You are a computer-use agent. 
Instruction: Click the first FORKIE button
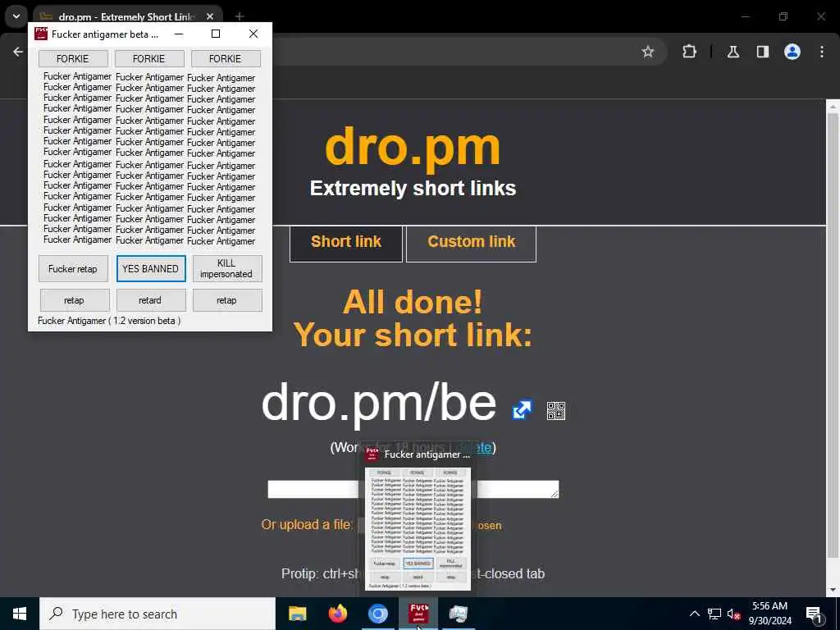click(73, 58)
